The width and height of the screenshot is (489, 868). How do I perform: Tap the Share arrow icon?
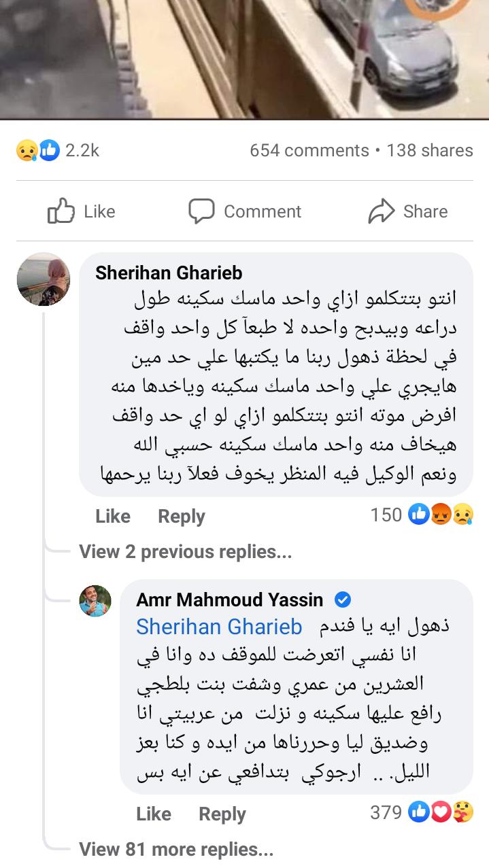382,211
